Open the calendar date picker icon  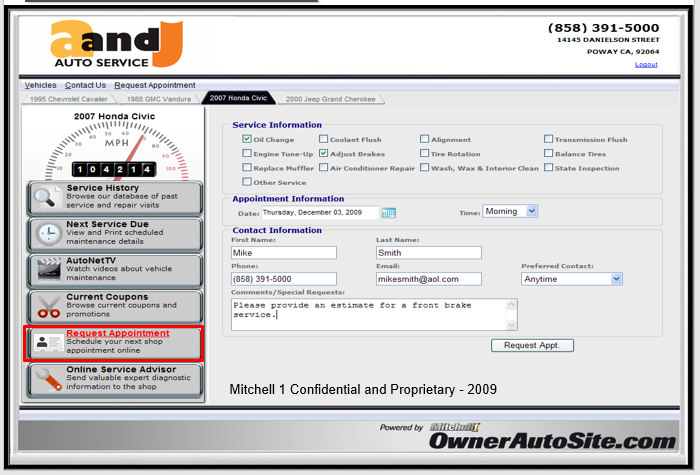coord(389,212)
